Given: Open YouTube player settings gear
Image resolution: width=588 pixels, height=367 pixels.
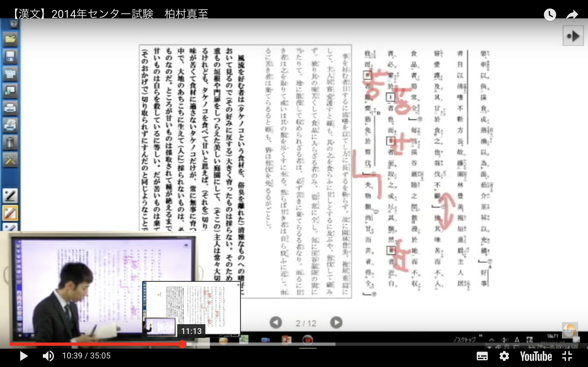Looking at the screenshot, I should pos(504,356).
